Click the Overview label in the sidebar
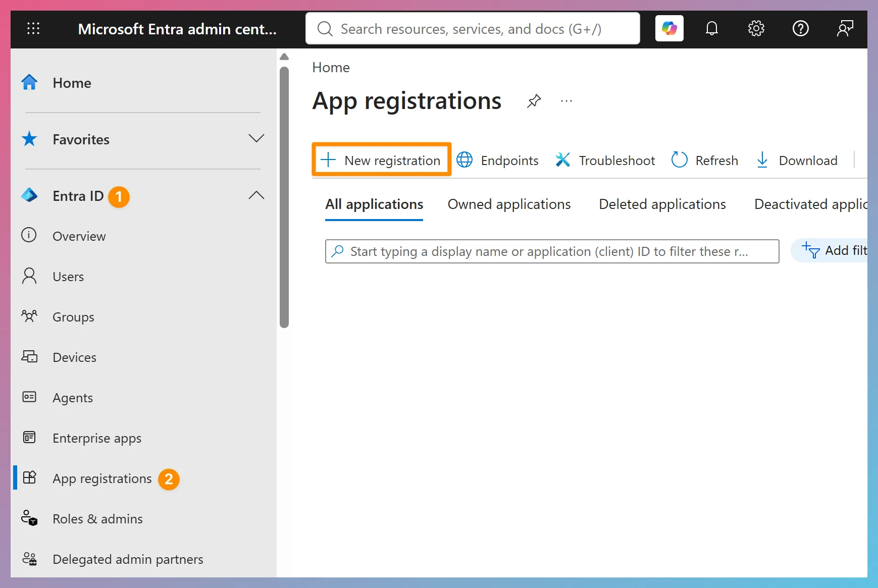Image resolution: width=878 pixels, height=588 pixels. pyautogui.click(x=79, y=236)
